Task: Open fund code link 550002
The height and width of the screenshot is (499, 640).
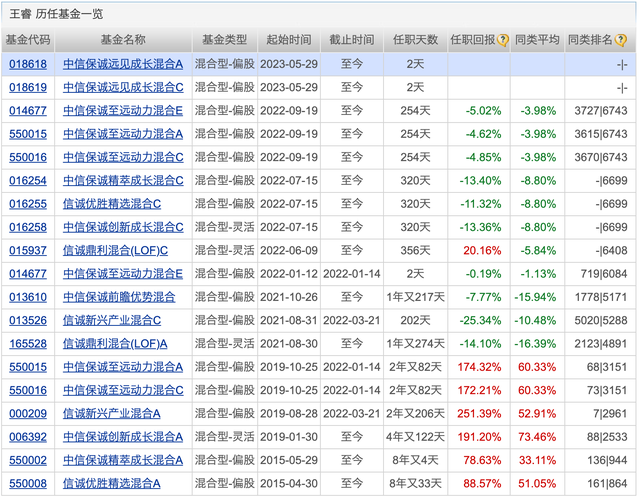Action: pos(28,460)
